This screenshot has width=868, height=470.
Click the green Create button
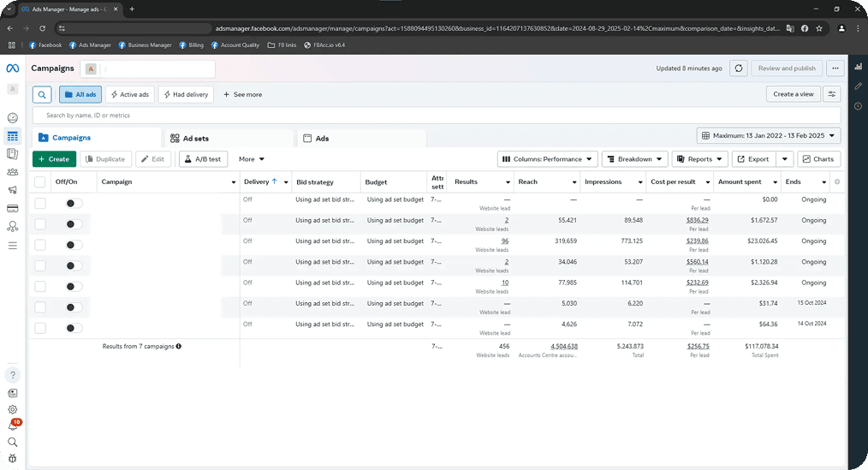click(54, 159)
